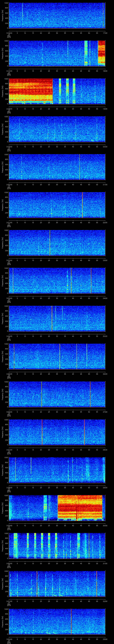Image resolution: width=114 pixels, height=644 pixels.
Task: Open the spectrogram panel starting at 3:17:00
Action: coord(57,53)
